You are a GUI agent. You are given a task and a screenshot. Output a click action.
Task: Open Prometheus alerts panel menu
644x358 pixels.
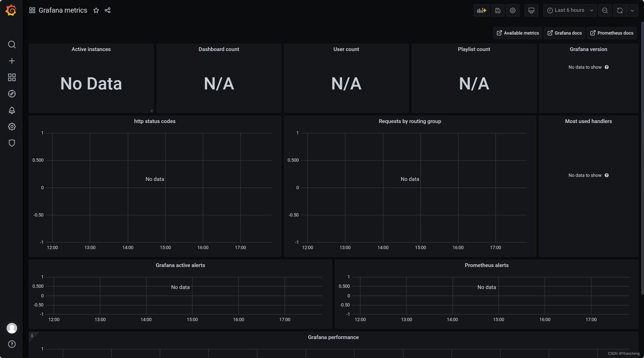point(487,265)
